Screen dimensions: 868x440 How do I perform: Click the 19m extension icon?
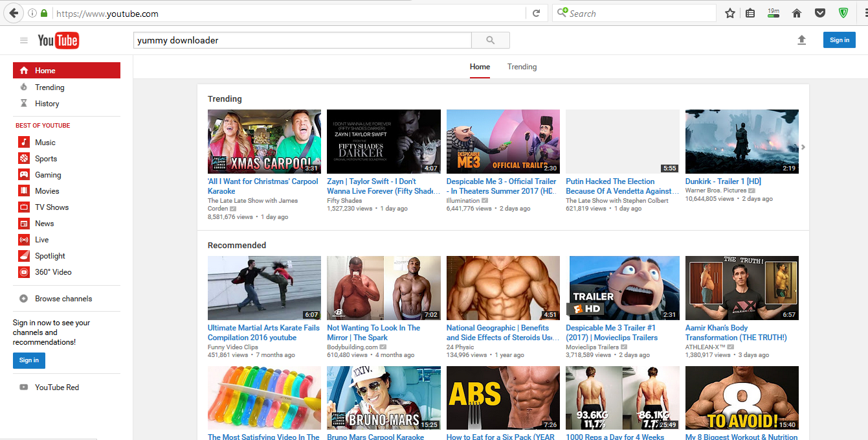coord(773,13)
